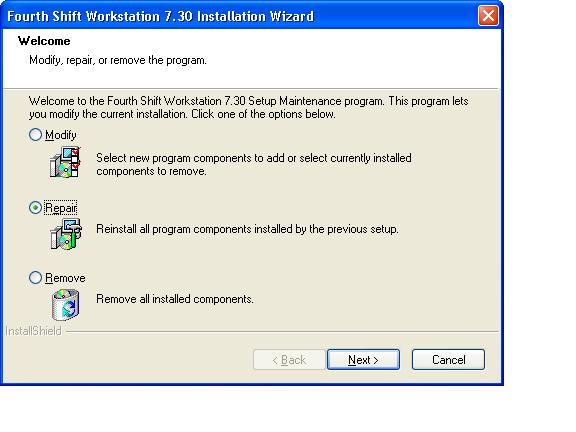Click the wizard title bar text

pyautogui.click(x=161, y=17)
